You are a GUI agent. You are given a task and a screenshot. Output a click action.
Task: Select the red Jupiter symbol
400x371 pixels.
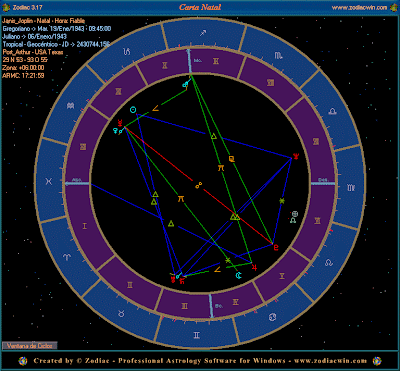coord(255,267)
